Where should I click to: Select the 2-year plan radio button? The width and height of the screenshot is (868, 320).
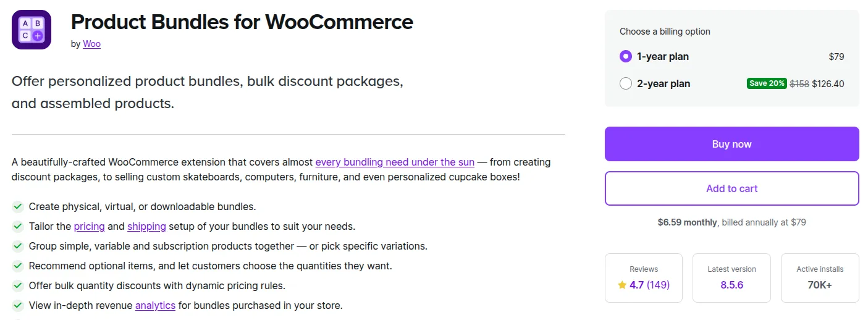(x=625, y=83)
